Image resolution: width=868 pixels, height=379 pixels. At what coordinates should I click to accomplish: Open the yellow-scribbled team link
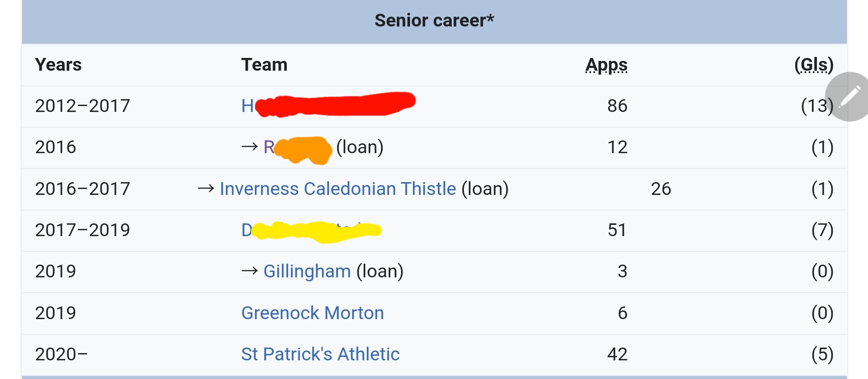point(311,231)
